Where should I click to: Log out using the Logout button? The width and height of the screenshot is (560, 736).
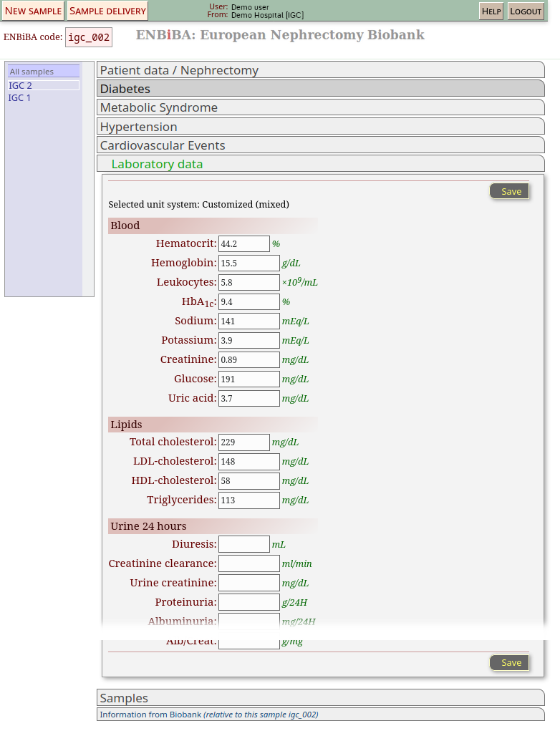pos(526,11)
